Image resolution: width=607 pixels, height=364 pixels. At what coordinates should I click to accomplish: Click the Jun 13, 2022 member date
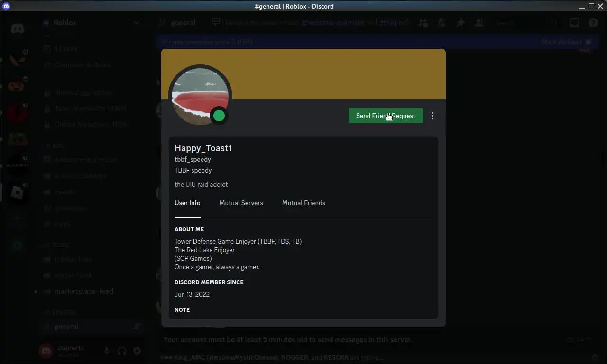[x=192, y=294]
